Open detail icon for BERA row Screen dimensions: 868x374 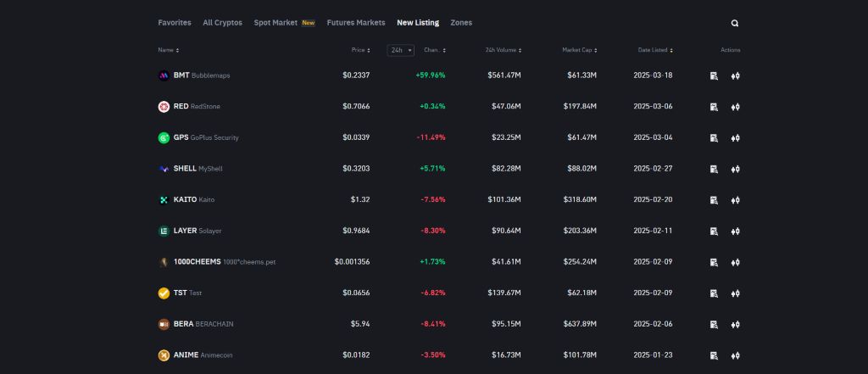pyautogui.click(x=714, y=324)
